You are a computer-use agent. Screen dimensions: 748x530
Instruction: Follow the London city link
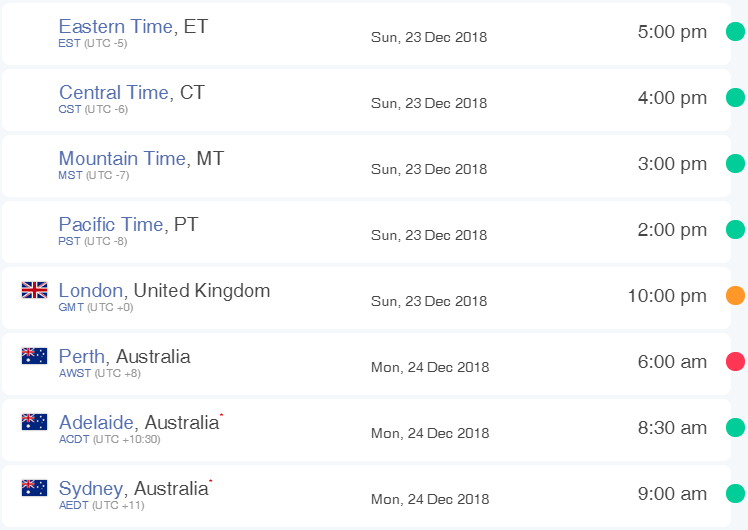91,290
